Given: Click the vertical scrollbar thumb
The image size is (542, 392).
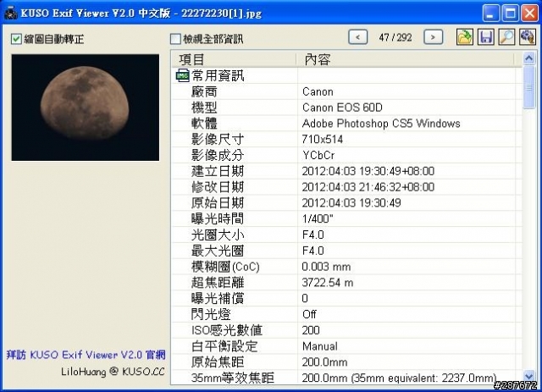Looking at the screenshot, I should tap(528, 87).
